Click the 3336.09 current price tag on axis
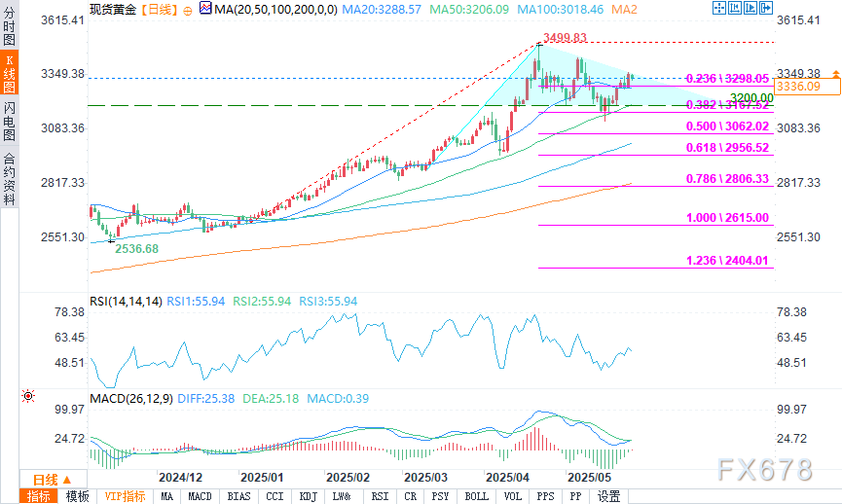Screen dimensions: 842x504 click(794, 87)
